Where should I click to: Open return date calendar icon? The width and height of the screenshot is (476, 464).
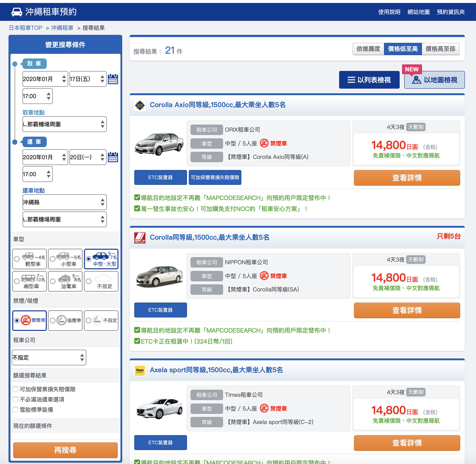click(x=113, y=157)
